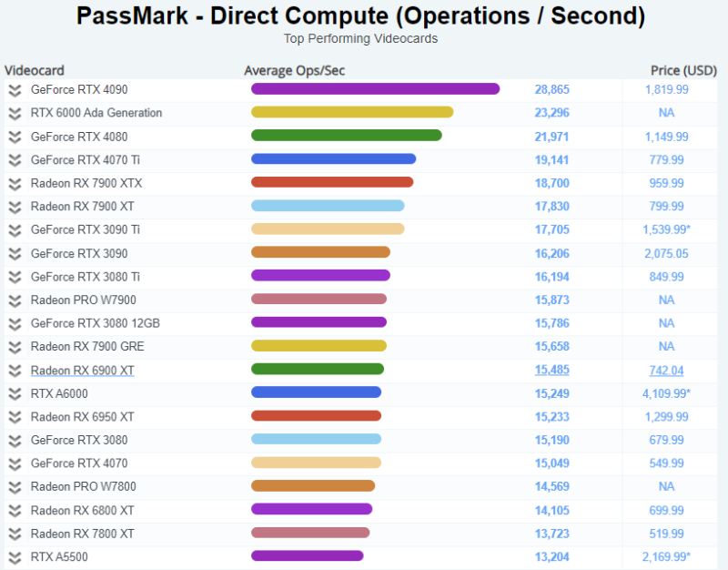Expand the RTX 6000 Ada Generation row chevron
Screen dimensions: 728x570
[15, 113]
